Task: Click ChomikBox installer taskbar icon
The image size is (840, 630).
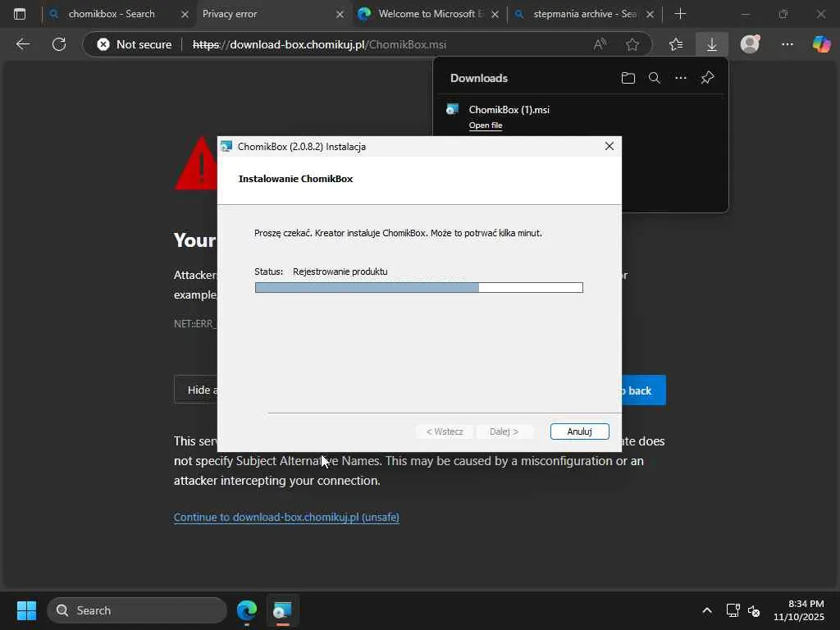Action: coord(282,610)
